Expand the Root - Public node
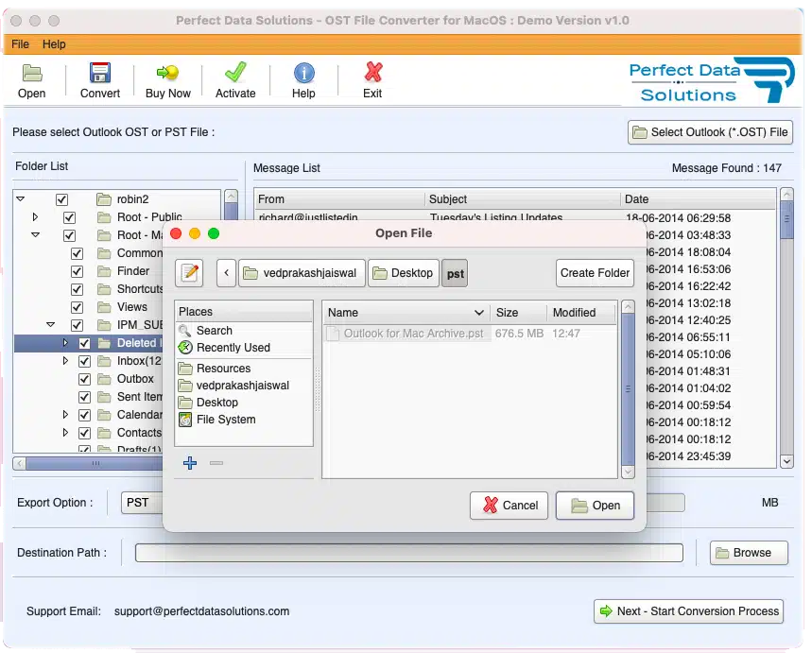The image size is (812, 653). 35,217
